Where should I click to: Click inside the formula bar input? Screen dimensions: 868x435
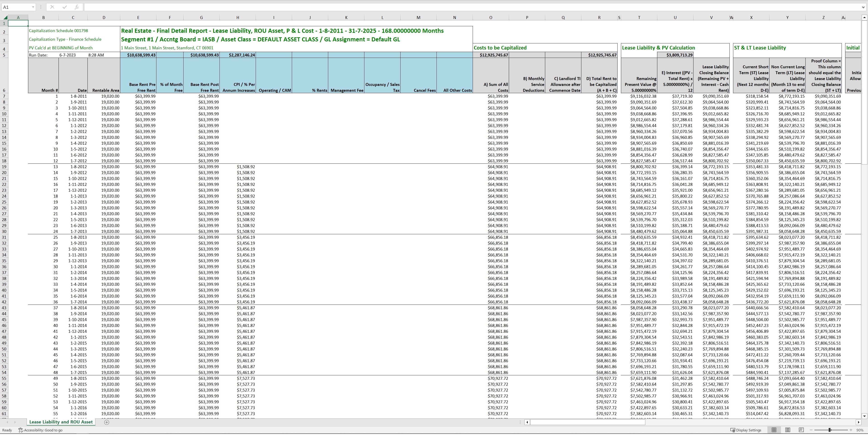click(x=472, y=7)
